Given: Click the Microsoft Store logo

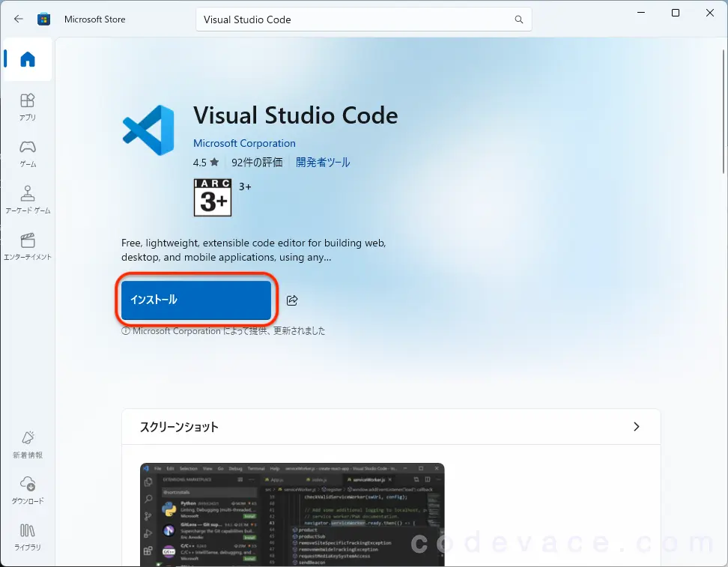Looking at the screenshot, I should (44, 19).
